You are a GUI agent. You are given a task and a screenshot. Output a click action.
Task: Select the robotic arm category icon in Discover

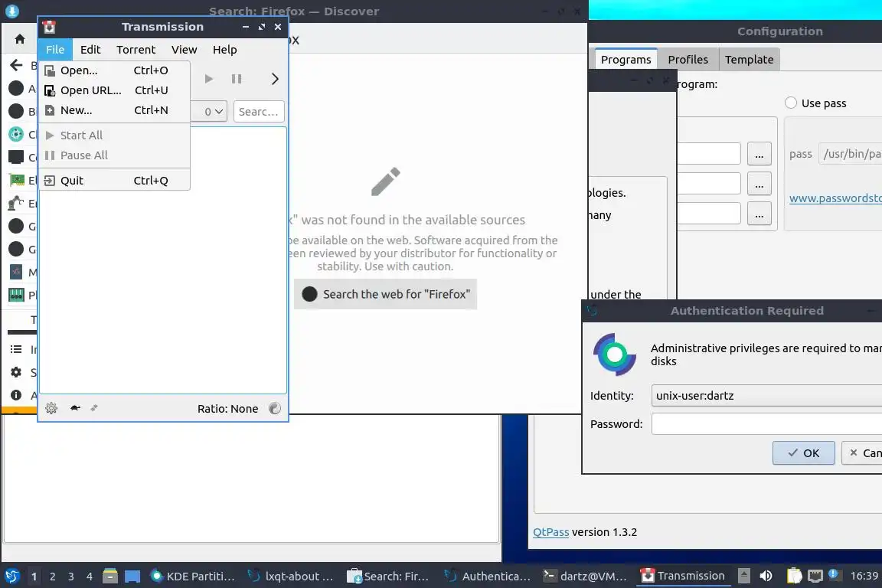[16, 203]
